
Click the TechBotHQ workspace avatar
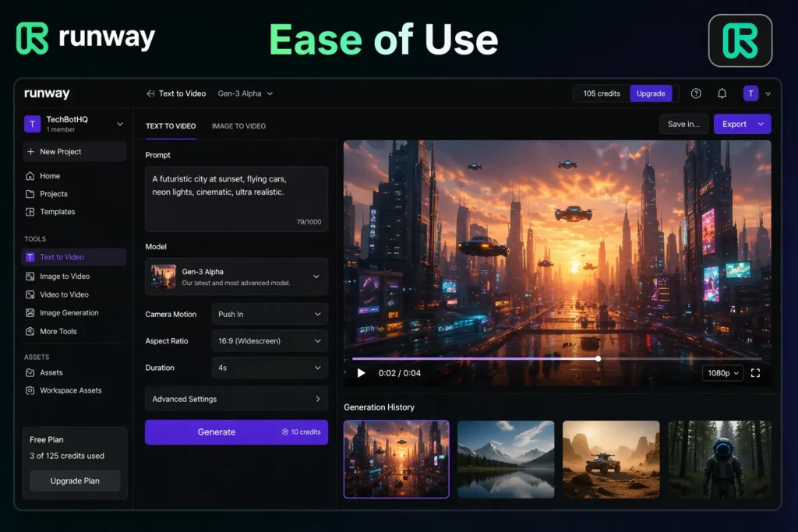32,124
